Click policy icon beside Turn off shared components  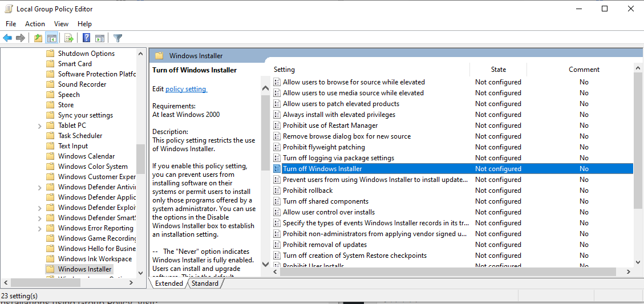coord(277,201)
